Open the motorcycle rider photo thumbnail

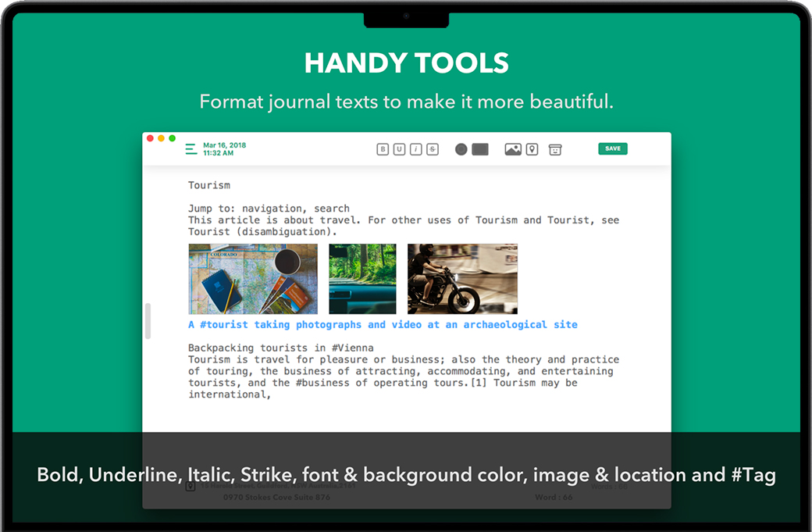click(x=462, y=279)
